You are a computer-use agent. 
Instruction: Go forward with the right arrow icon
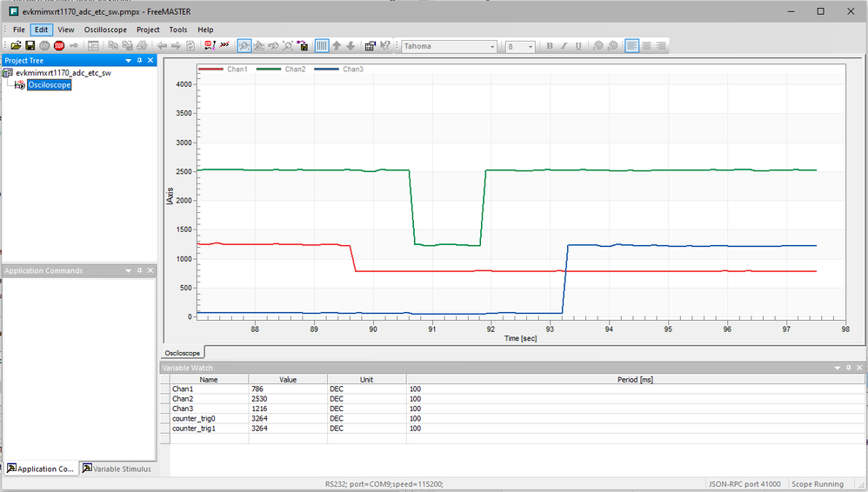tap(176, 46)
